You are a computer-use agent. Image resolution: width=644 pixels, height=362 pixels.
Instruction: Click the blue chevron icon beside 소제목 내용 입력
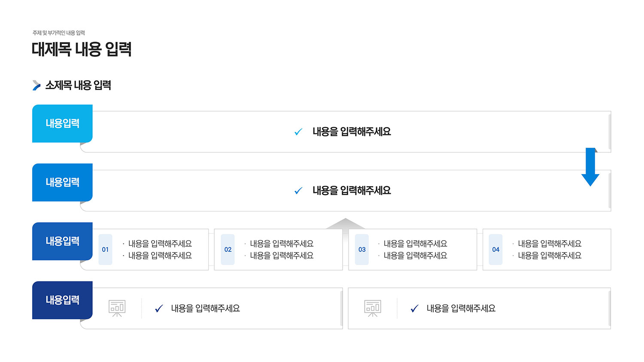point(36,85)
